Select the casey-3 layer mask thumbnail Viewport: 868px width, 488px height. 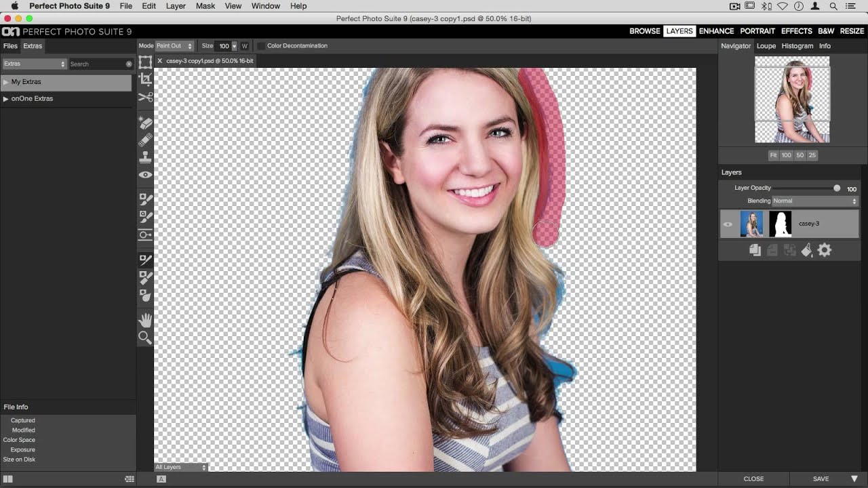780,224
